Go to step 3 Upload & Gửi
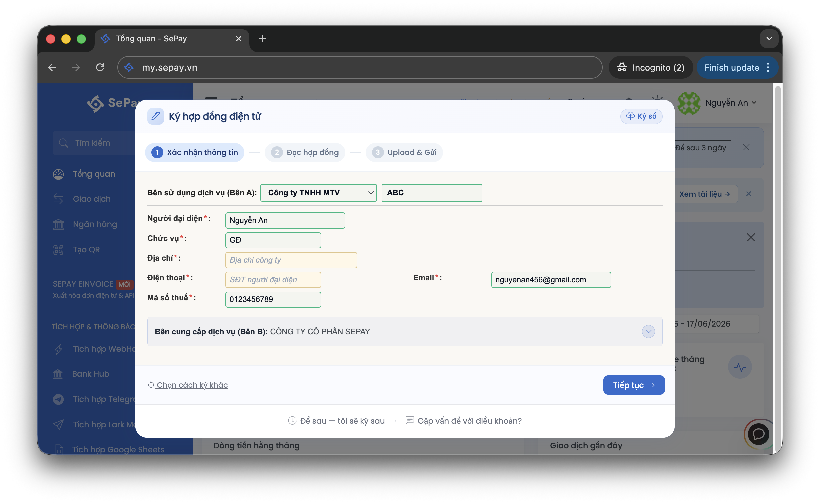 pos(404,152)
